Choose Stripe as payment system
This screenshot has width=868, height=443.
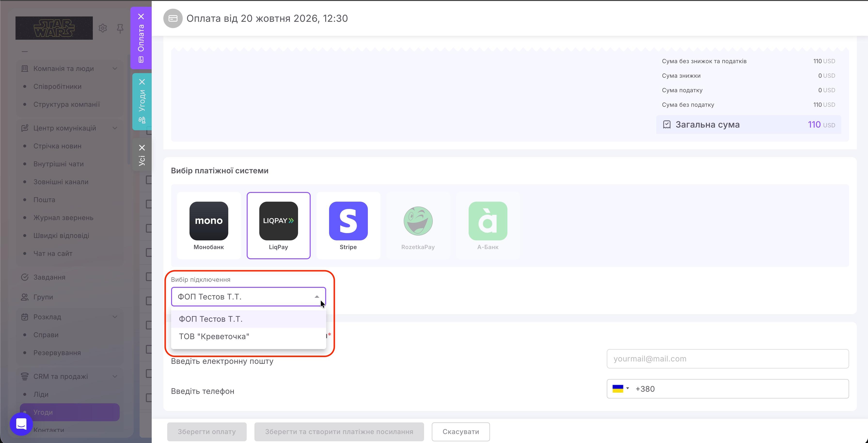click(x=348, y=226)
